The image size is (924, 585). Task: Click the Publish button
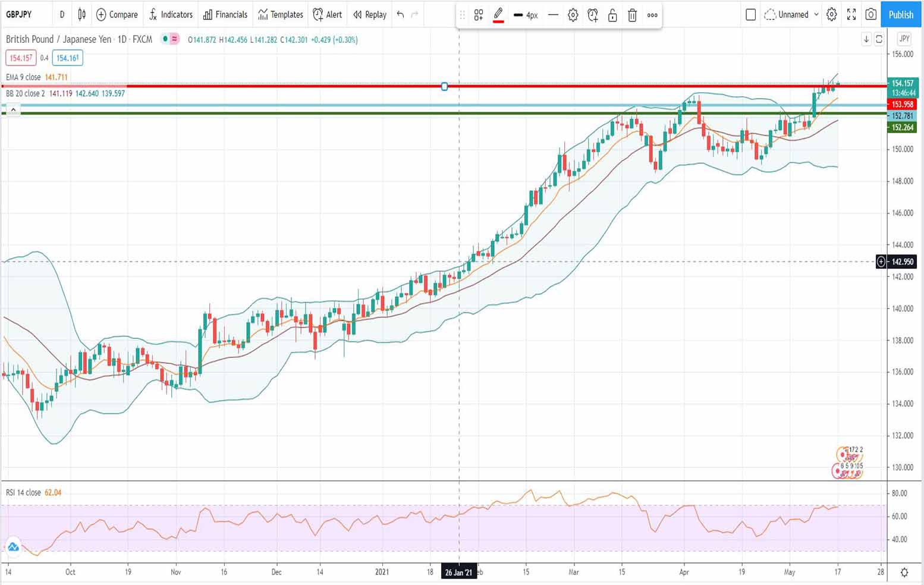pos(900,14)
